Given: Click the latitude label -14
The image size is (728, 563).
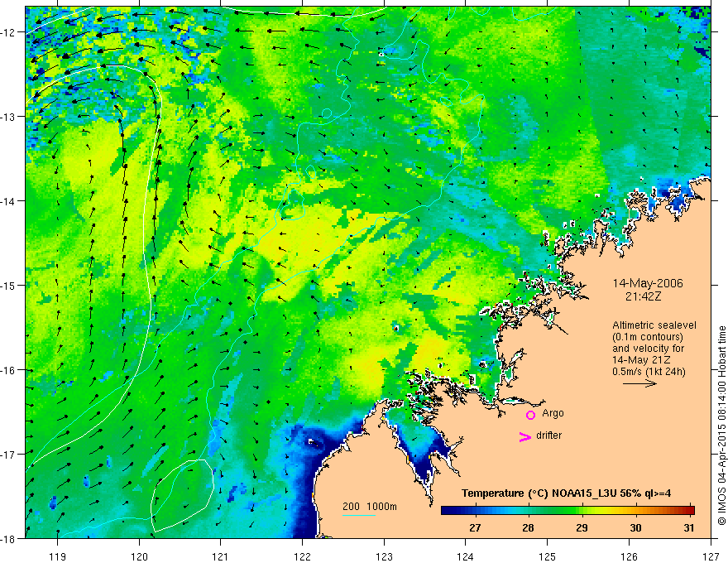Looking at the screenshot, I should tap(9, 201).
